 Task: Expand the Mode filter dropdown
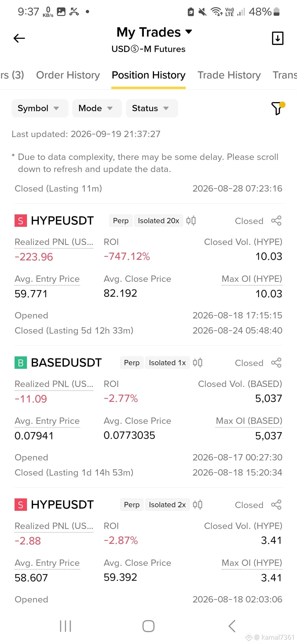click(97, 108)
